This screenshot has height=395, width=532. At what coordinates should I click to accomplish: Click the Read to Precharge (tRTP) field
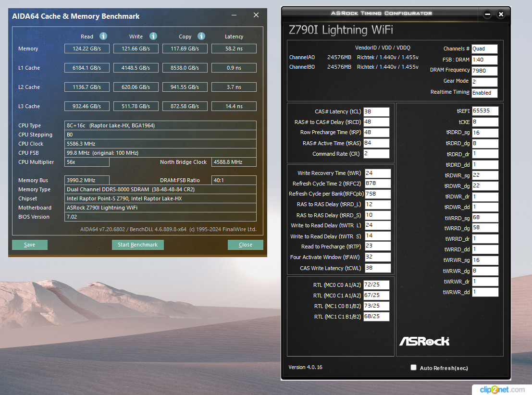pos(378,246)
